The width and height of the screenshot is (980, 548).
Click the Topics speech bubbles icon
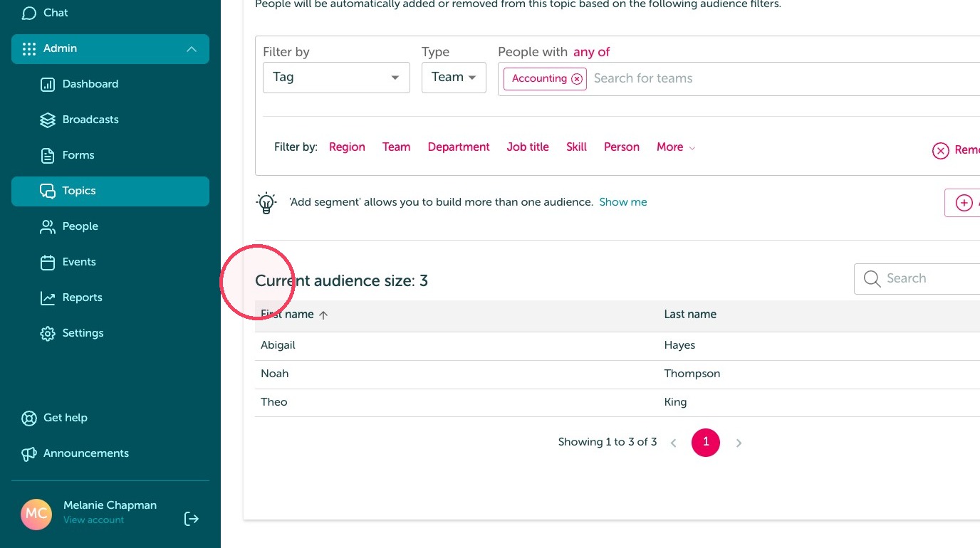tap(48, 191)
